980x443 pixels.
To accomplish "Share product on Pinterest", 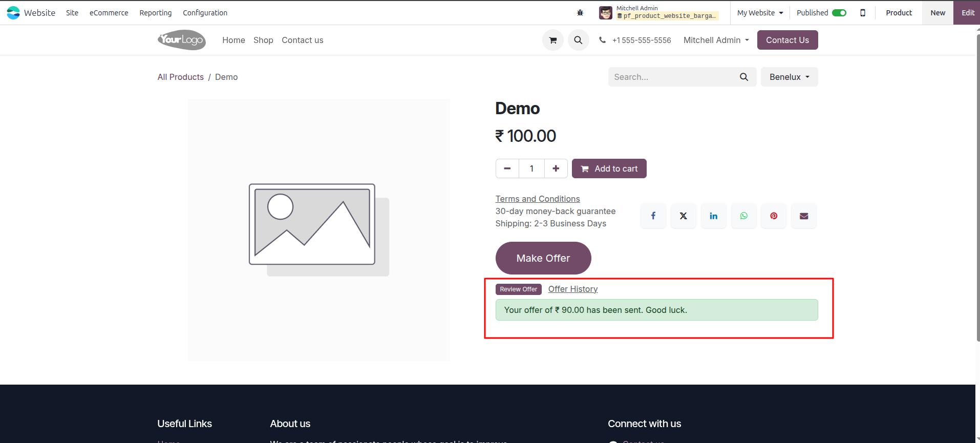I will tap(774, 216).
